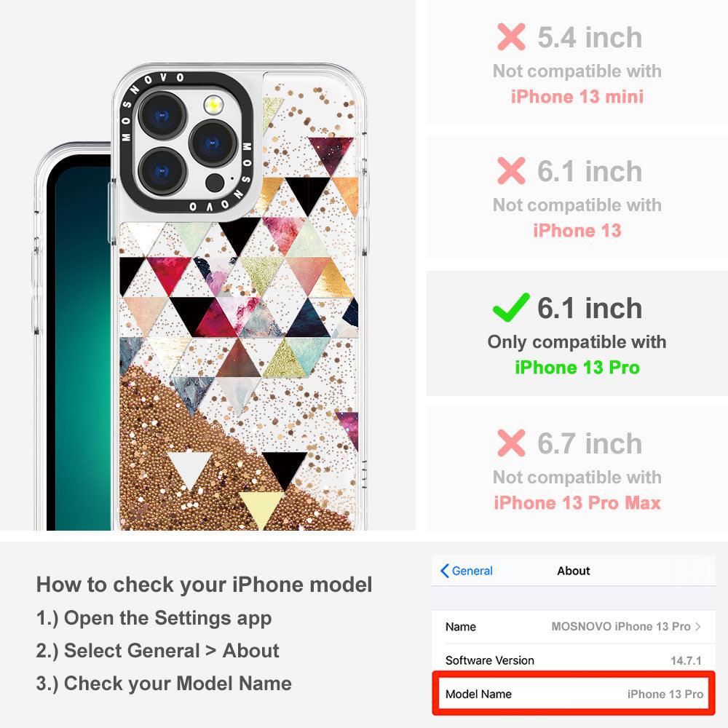Click the bottom-left camera lens
The height and width of the screenshot is (728, 728).
point(162,172)
